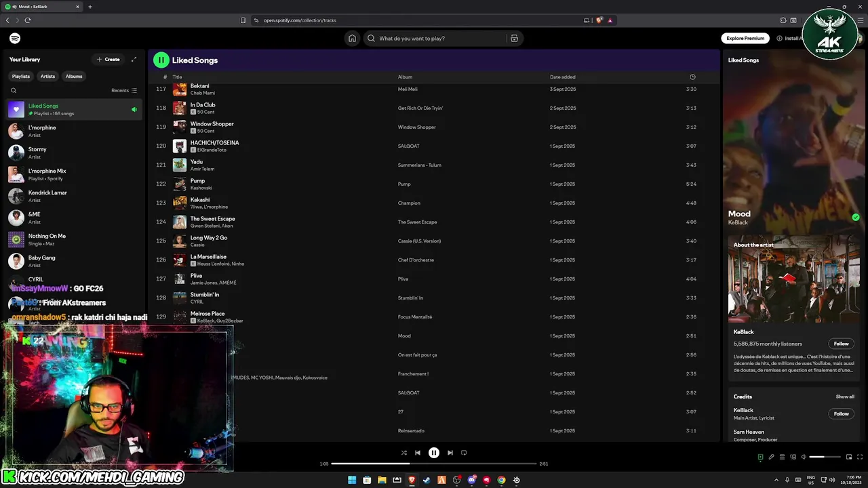Open the Browse icon in search bar
The image size is (868, 488).
[514, 39]
